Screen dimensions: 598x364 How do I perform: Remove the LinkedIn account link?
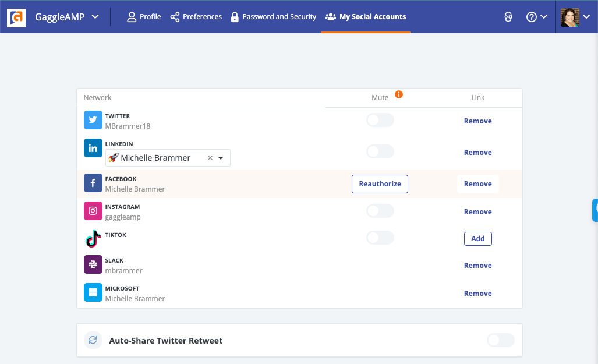[478, 152]
